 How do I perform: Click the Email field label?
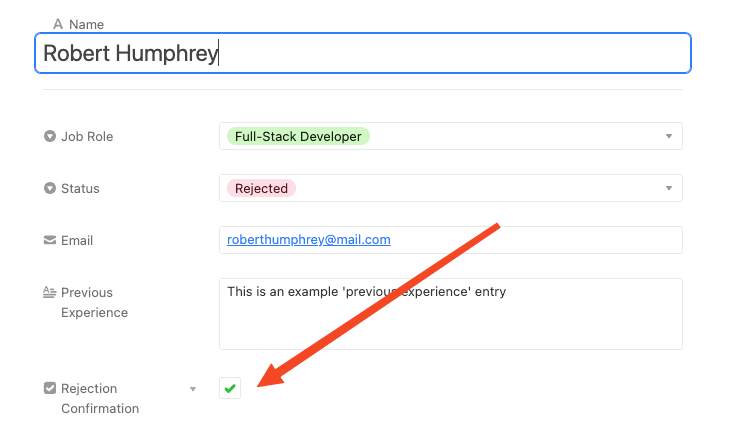coord(77,240)
